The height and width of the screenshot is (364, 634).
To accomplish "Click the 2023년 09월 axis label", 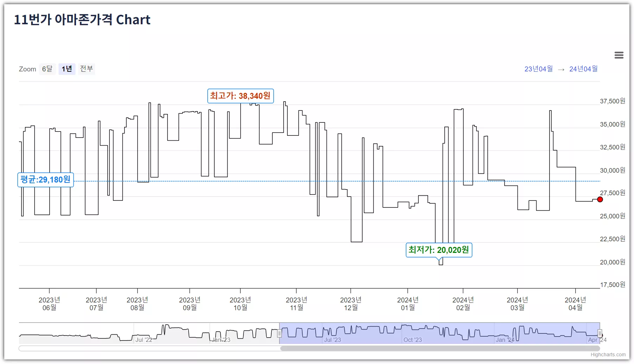I will point(190,304).
